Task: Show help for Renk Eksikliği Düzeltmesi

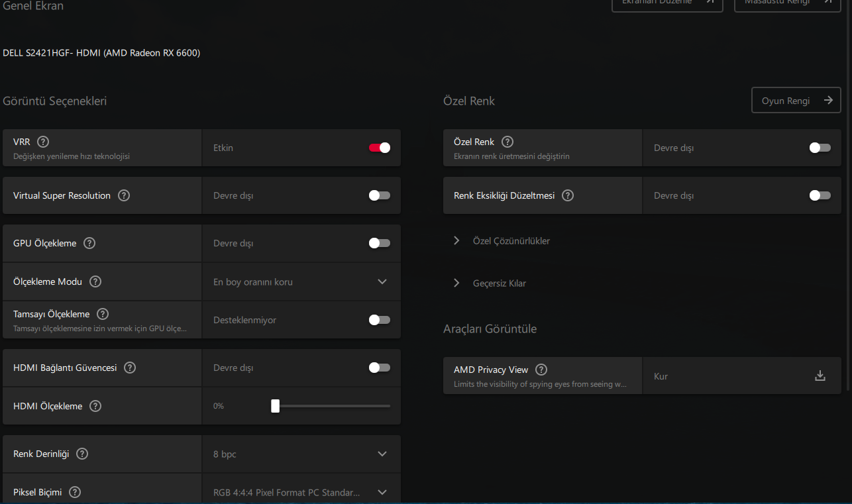Action: pos(568,195)
